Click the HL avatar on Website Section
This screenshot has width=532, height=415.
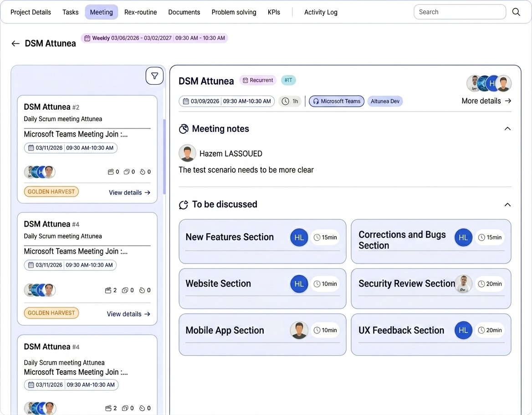pyautogui.click(x=299, y=283)
